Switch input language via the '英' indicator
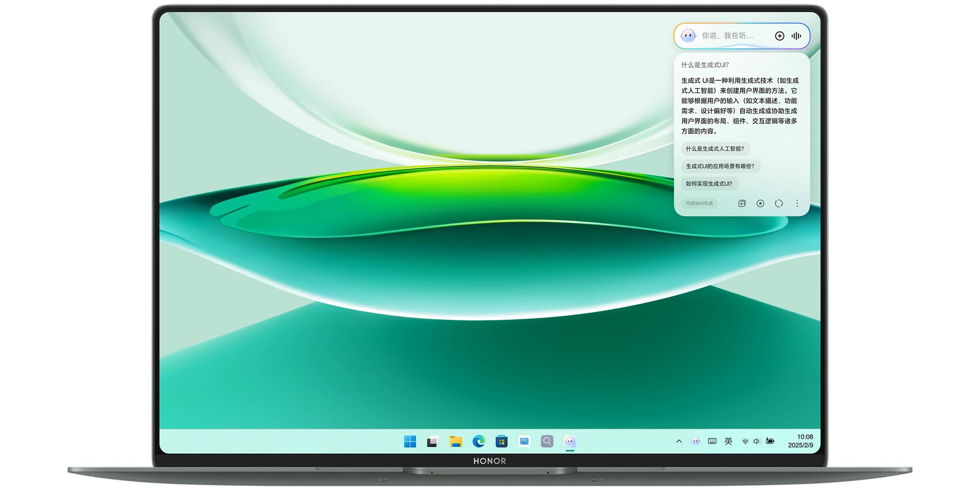 click(729, 441)
